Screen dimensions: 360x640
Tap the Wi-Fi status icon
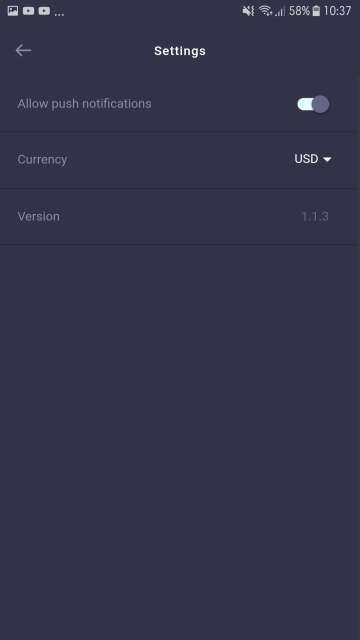point(265,11)
